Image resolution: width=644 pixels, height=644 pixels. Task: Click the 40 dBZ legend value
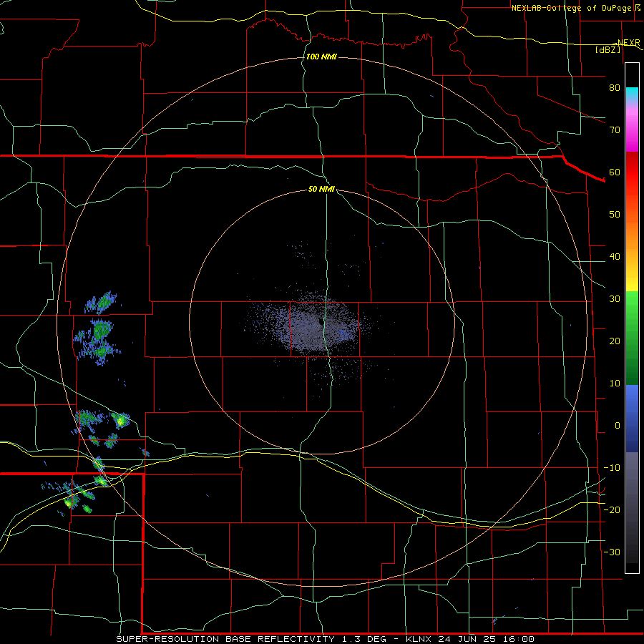coord(615,257)
